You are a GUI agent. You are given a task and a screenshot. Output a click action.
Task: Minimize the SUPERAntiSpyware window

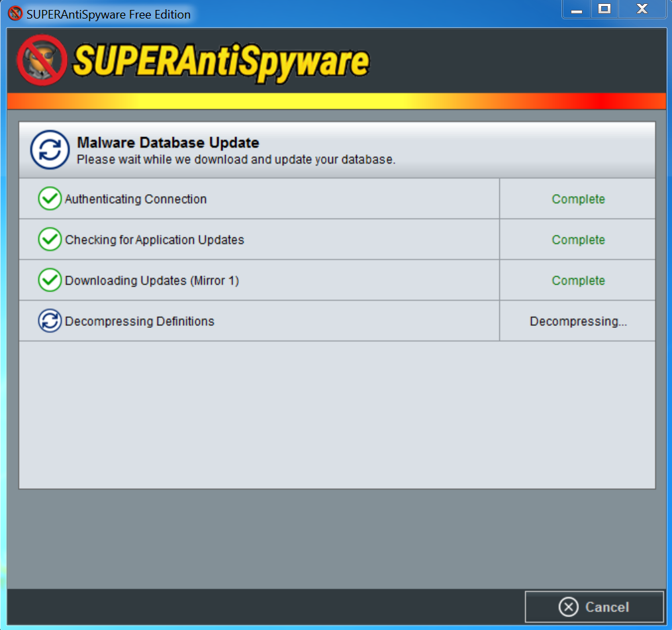(x=577, y=9)
